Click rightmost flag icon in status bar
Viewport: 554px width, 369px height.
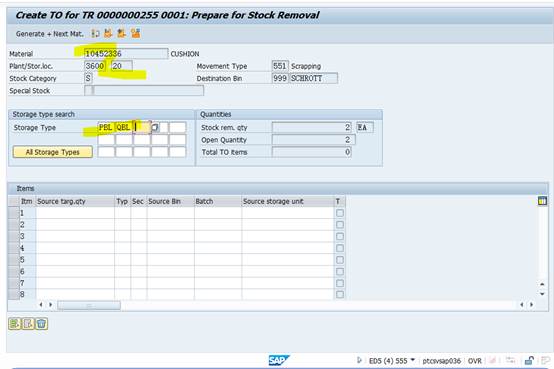click(x=546, y=361)
